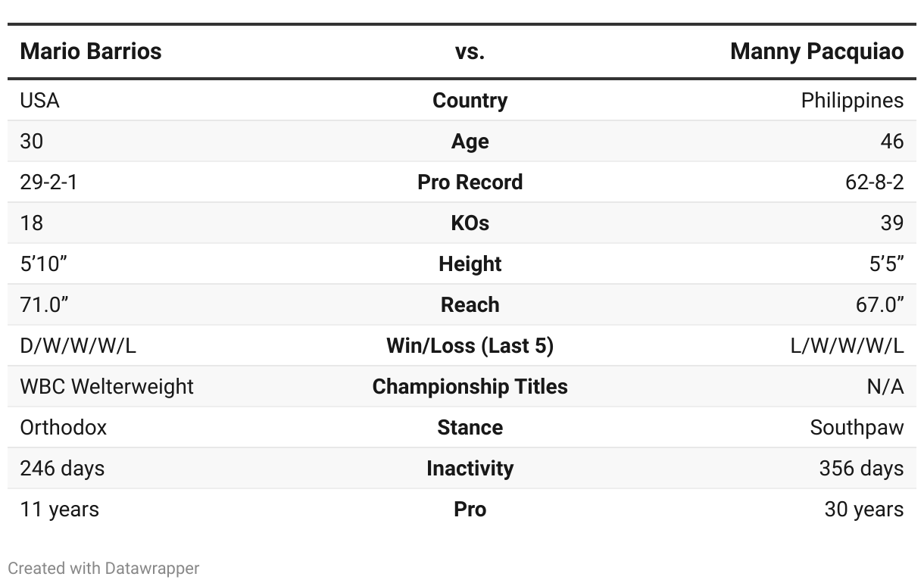Click the Mario Barrios column header
Screen dimensions: 924x586
pos(91,51)
